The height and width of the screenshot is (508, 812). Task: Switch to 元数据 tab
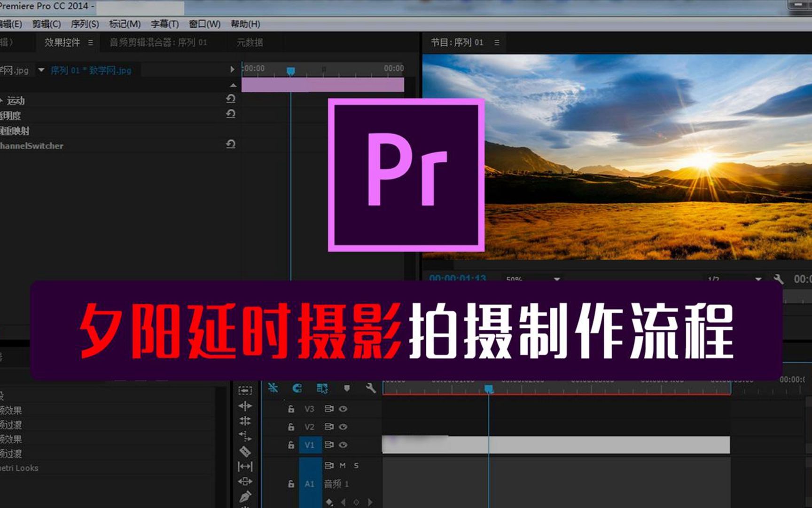coord(250,42)
